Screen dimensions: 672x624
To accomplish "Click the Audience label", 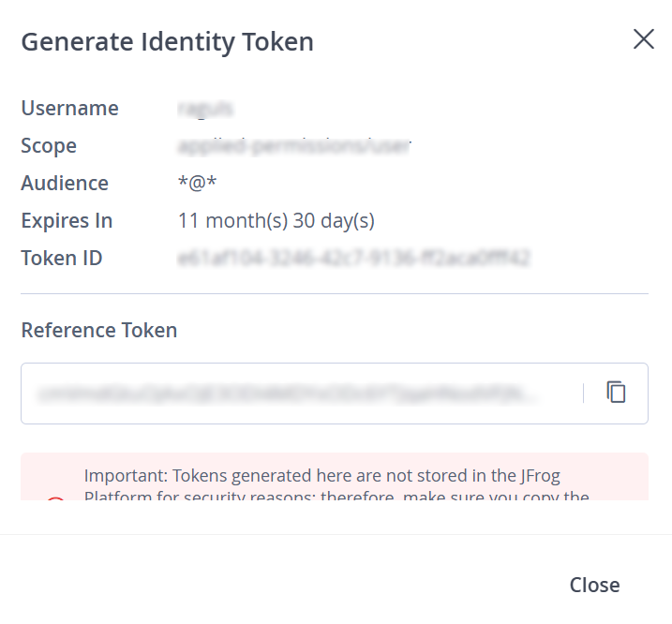I will [x=65, y=184].
